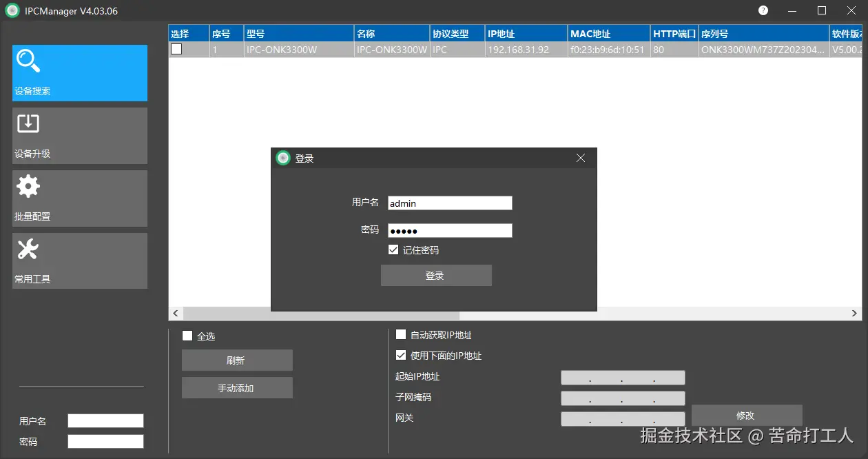Close the 登录 login dialog
The height and width of the screenshot is (459, 868).
click(x=581, y=158)
